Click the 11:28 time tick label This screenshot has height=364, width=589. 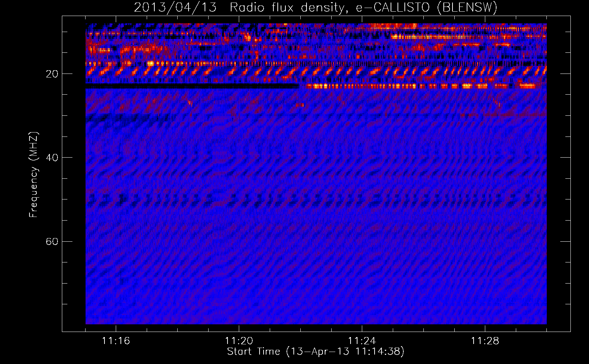(x=485, y=341)
